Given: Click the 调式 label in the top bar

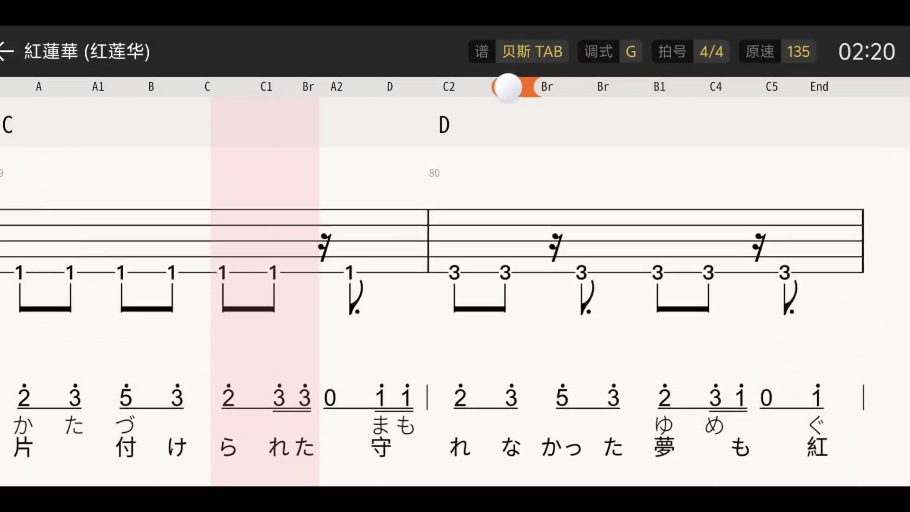Looking at the screenshot, I should (x=598, y=52).
